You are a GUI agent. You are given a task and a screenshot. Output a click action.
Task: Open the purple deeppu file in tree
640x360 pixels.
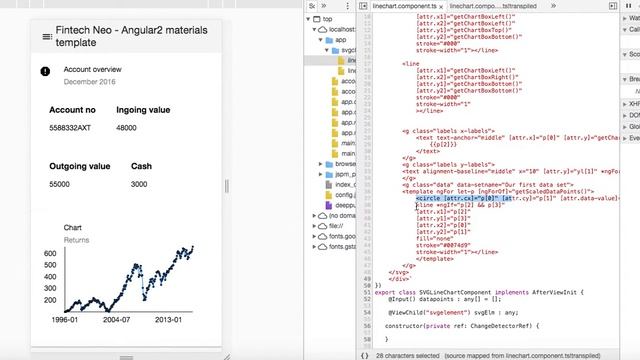point(340,205)
